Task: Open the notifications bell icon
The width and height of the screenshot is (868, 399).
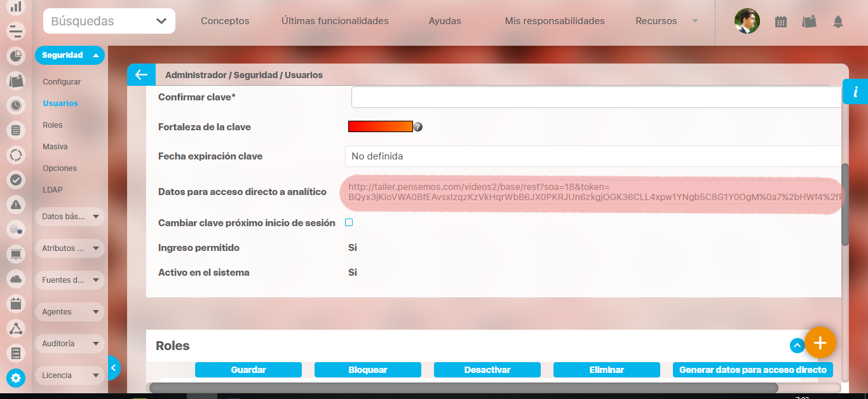Action: [837, 22]
